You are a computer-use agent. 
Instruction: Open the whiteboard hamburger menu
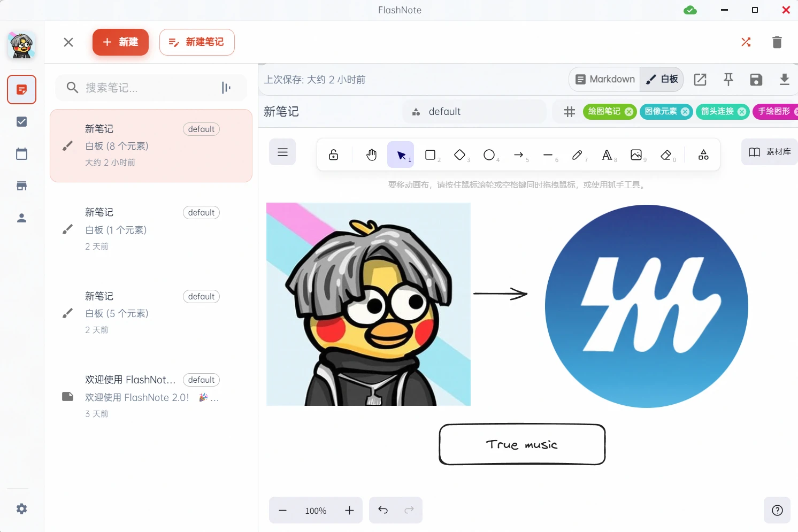pos(282,152)
